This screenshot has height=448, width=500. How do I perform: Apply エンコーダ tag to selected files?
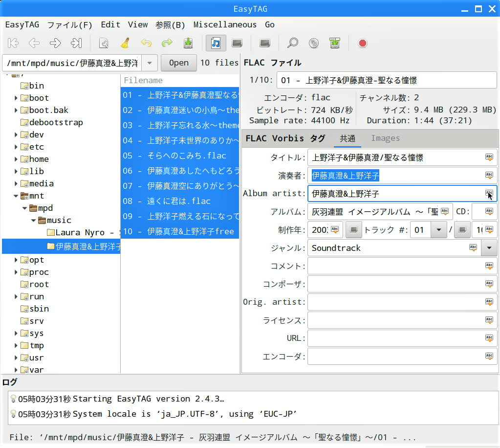pos(489,356)
